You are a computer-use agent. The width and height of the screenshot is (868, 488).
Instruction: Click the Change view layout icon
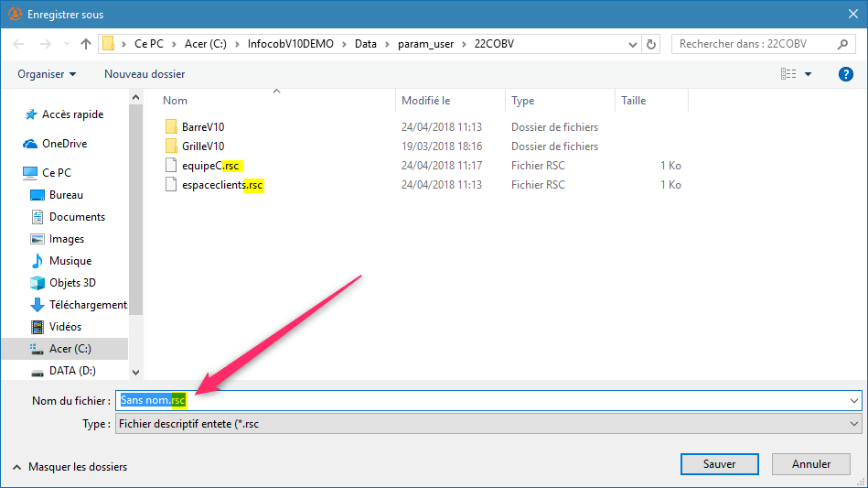point(788,74)
